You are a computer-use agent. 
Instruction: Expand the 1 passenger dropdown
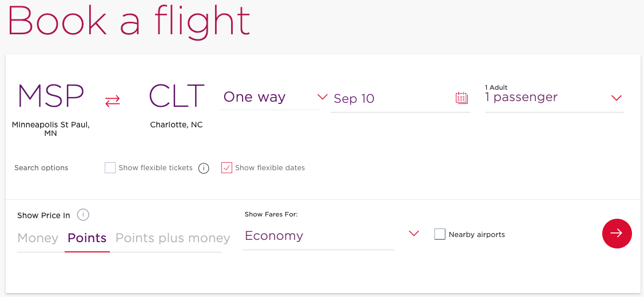pyautogui.click(x=554, y=98)
